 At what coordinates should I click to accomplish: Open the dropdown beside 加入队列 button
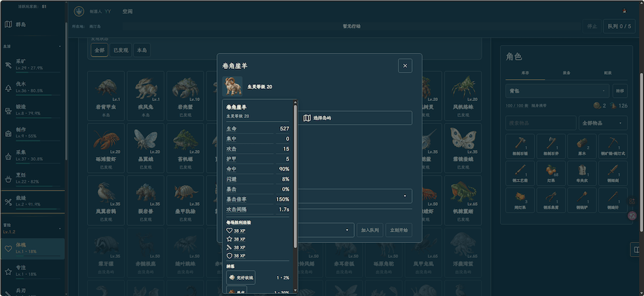[326, 230]
